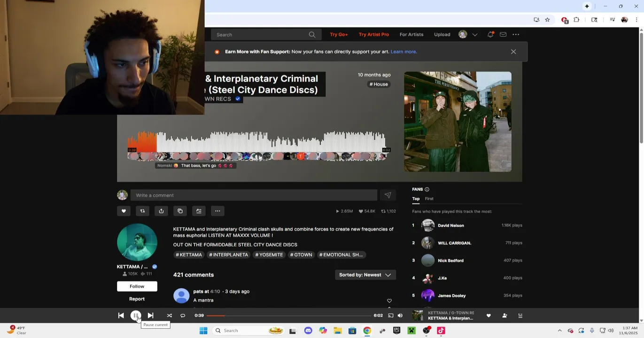Viewport: 644px width, 338px height.
Task: Open Chrome media controls icon
Action: tap(612, 20)
